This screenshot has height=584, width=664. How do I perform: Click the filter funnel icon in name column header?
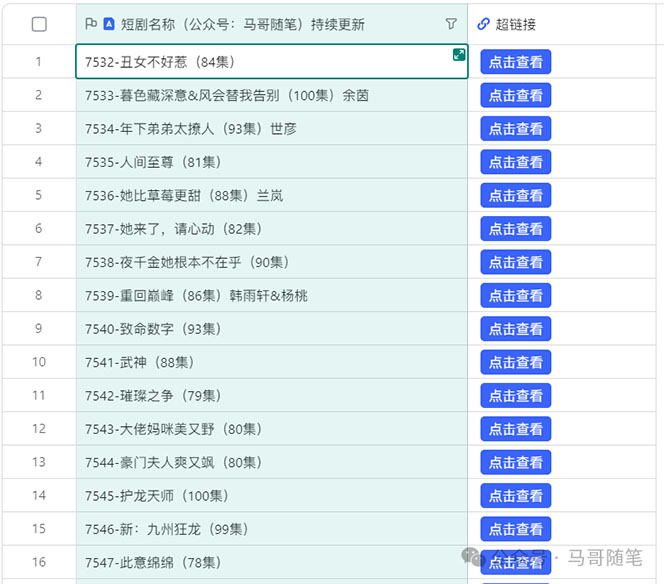pyautogui.click(x=451, y=24)
